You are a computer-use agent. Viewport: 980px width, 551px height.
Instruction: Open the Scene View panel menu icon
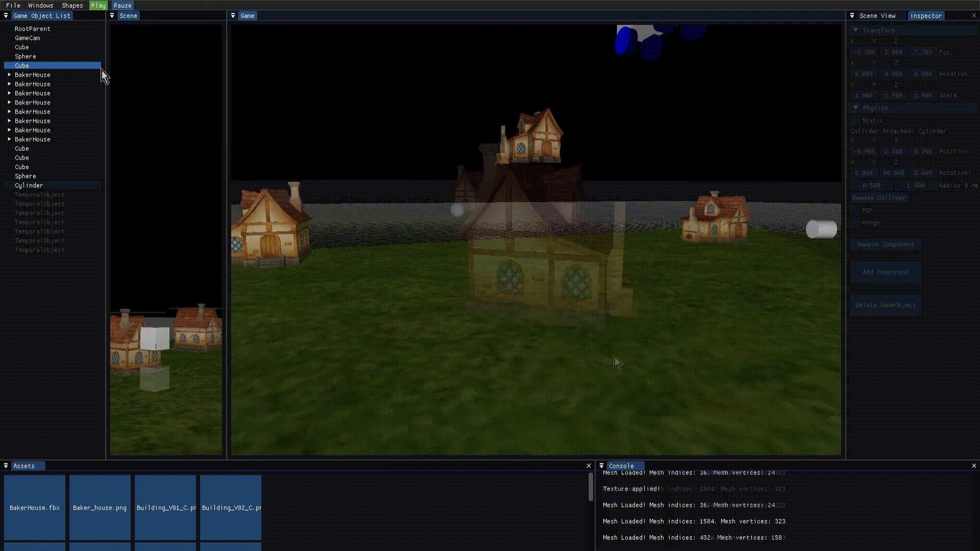(851, 15)
